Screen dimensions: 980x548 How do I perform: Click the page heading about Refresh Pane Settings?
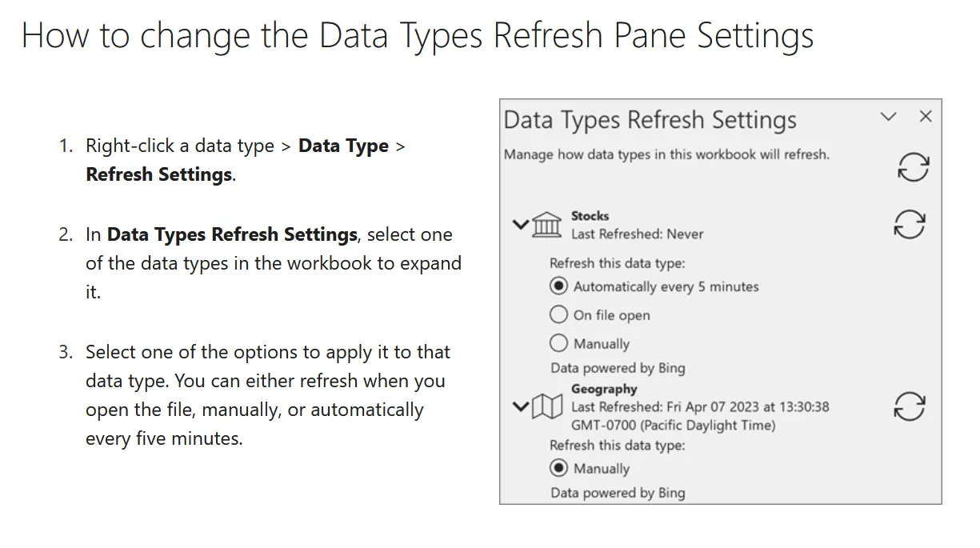click(x=417, y=36)
